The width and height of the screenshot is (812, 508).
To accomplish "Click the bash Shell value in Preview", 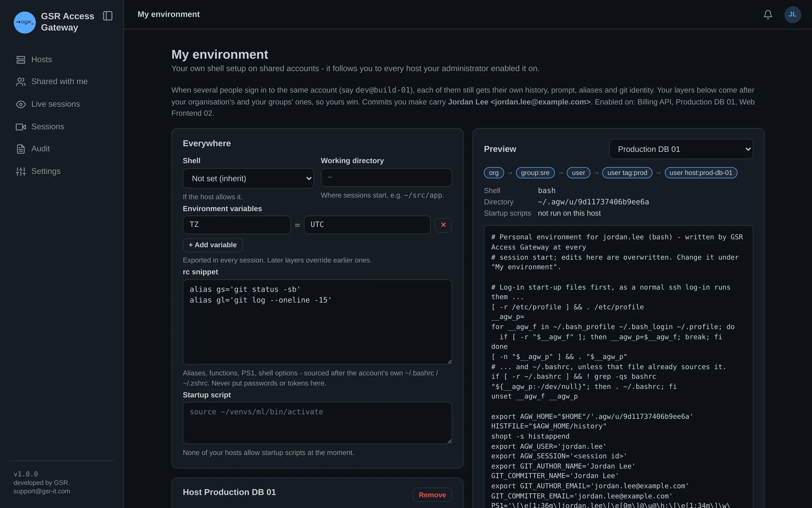I will 546,191.
